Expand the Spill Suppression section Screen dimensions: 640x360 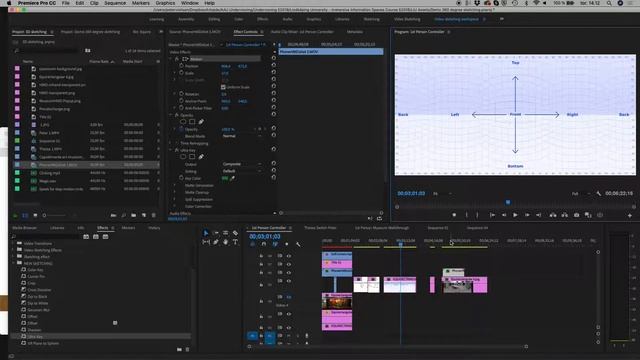(175, 199)
